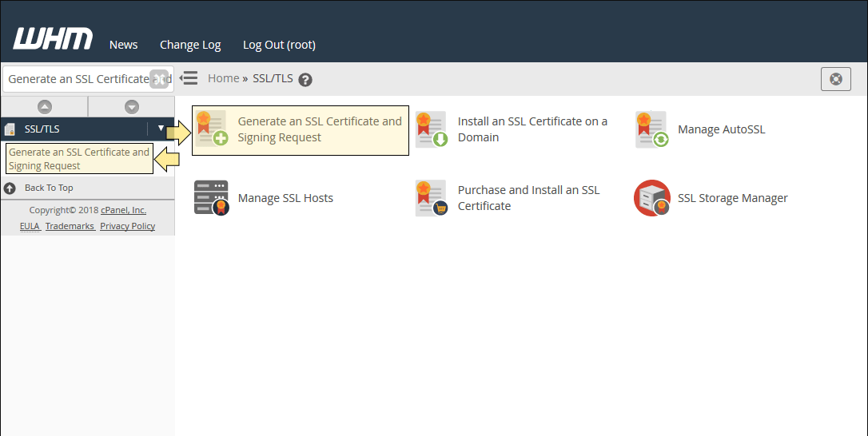Click Log Out (root)

coord(279,45)
